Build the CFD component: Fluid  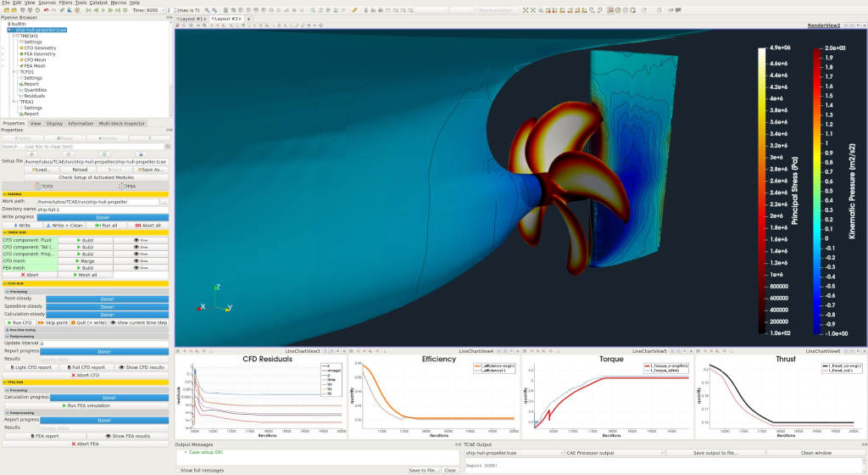tap(86, 240)
